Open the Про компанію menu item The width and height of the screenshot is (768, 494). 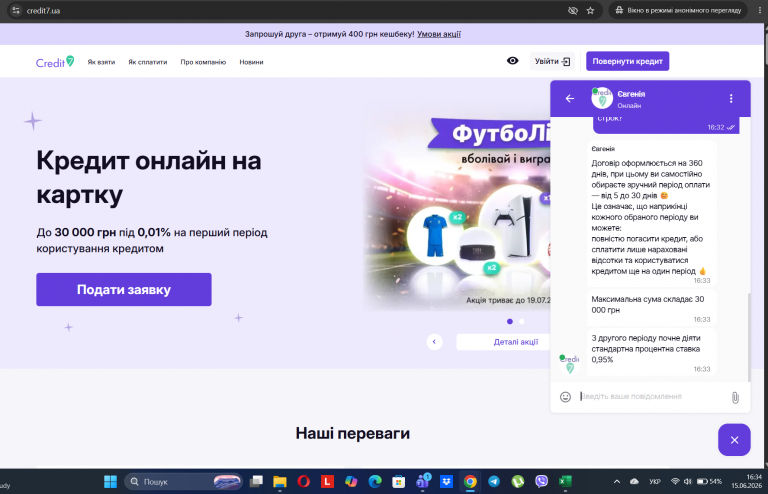203,62
